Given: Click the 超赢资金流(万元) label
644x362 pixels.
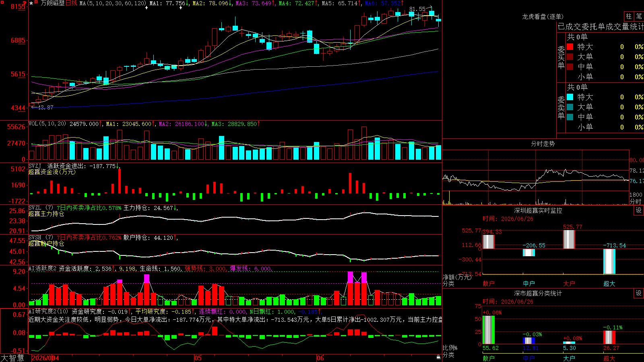Looking at the screenshot, I should click(52, 172).
